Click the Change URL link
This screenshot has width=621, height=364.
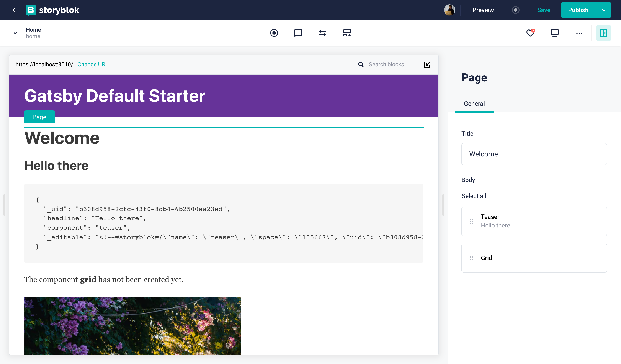click(93, 65)
